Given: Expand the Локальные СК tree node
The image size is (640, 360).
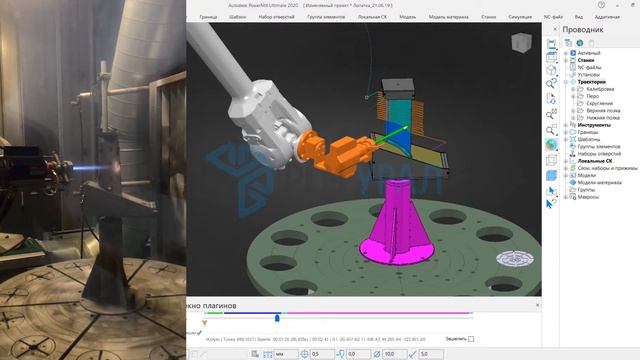Looking at the screenshot, I should 566,161.
